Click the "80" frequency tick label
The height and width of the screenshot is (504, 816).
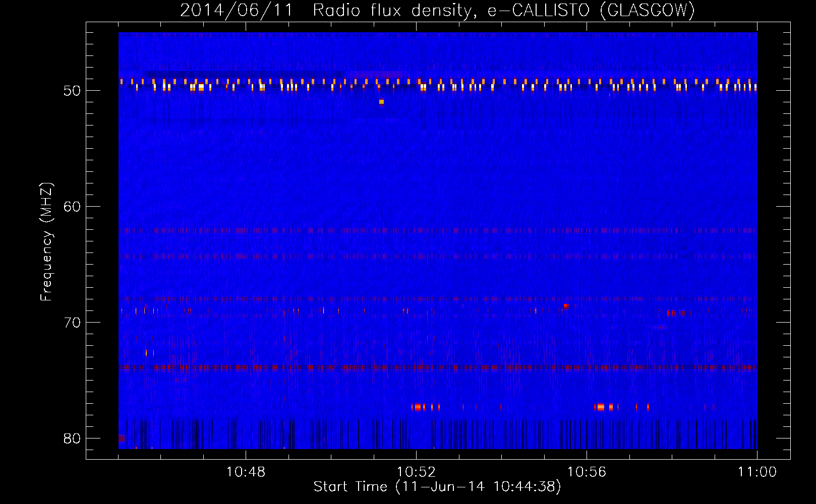[72, 438]
